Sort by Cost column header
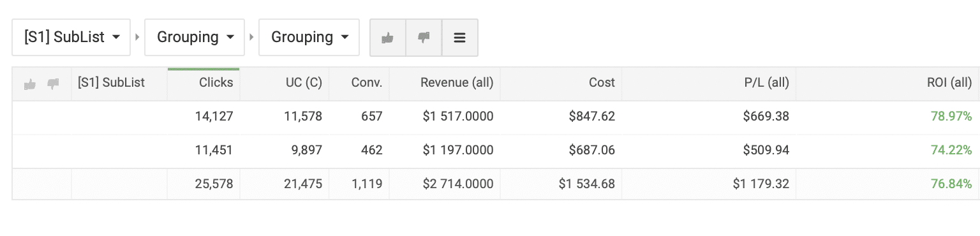The image size is (980, 236). [561, 83]
